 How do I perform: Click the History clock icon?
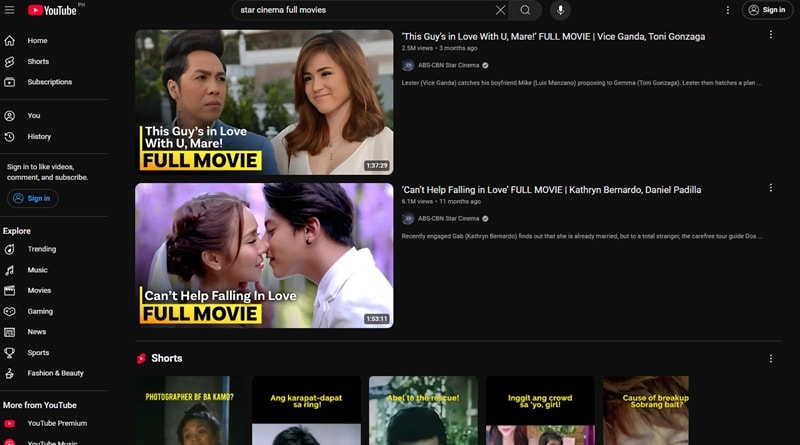click(x=9, y=137)
